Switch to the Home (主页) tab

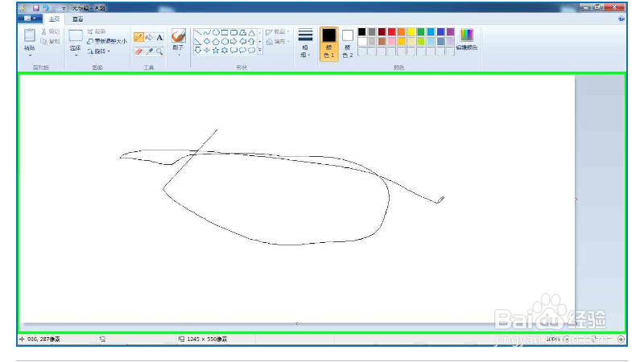pyautogui.click(x=54, y=19)
